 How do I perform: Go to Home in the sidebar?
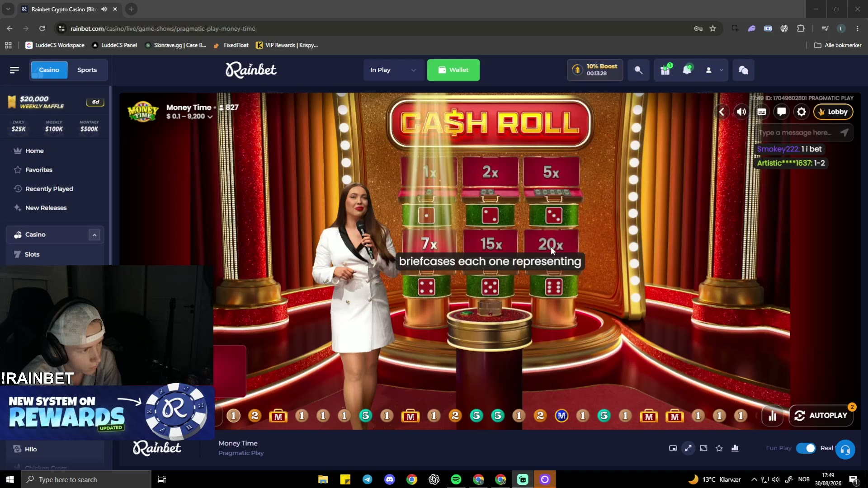(34, 151)
